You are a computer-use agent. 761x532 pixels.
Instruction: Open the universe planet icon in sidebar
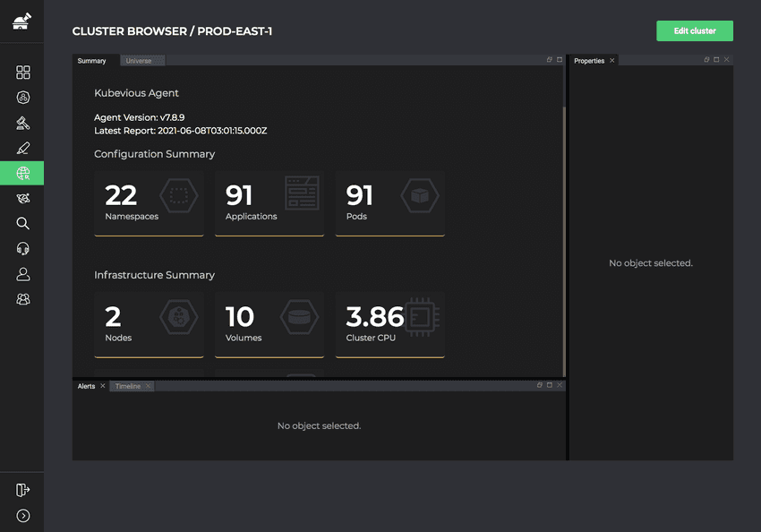(x=21, y=198)
